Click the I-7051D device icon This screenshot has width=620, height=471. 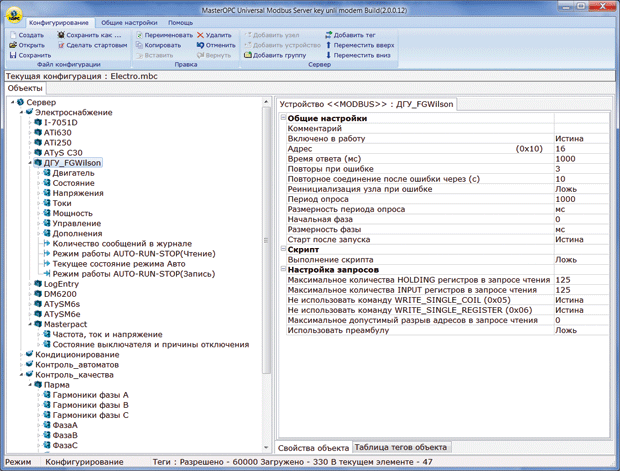pyautogui.click(x=38, y=123)
